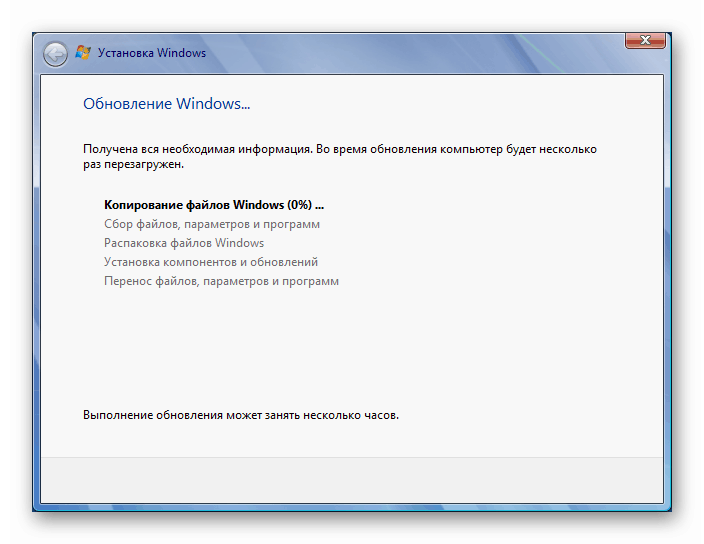Click the step Установка компонентов и обновлений
Screen dimensions: 704x544
tap(211, 262)
